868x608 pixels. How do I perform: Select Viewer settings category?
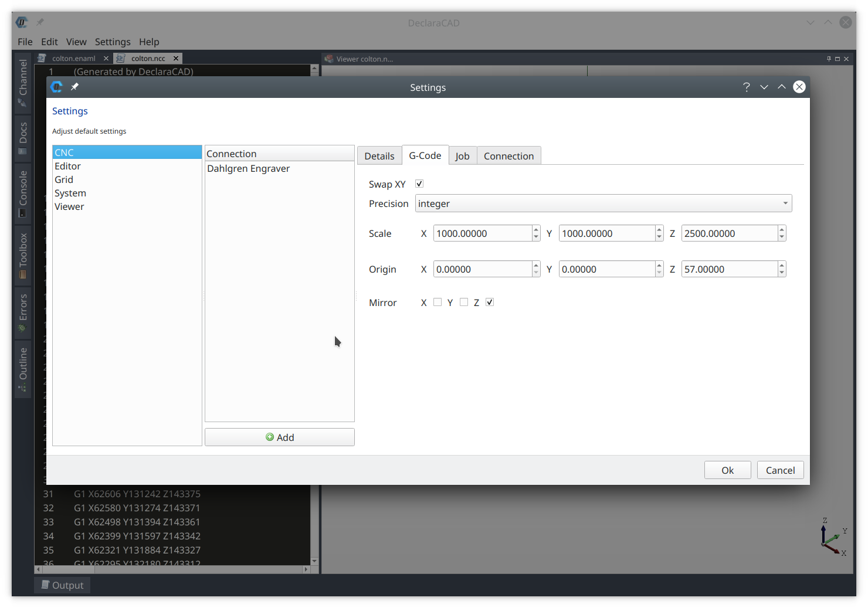(x=127, y=206)
